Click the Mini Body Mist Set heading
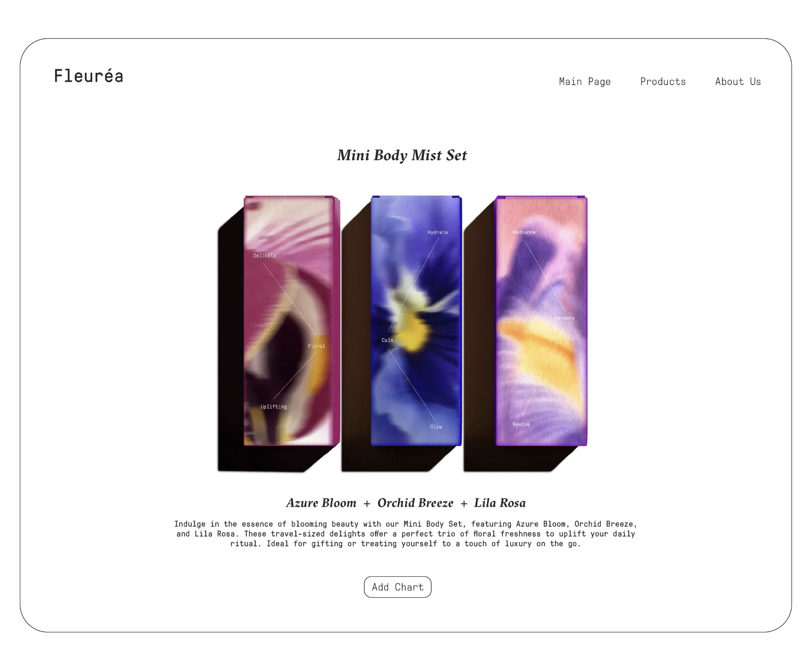812x669 pixels. [402, 156]
